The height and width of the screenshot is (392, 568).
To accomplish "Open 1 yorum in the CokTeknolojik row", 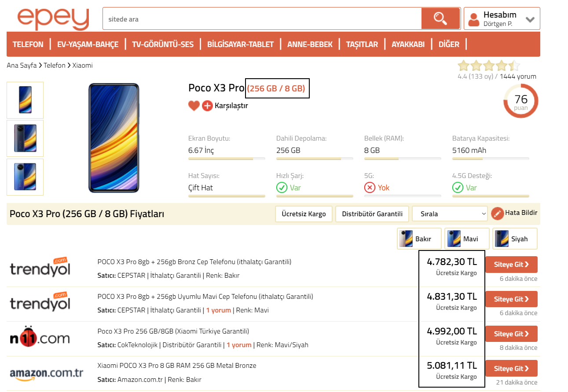I will coord(239,345).
